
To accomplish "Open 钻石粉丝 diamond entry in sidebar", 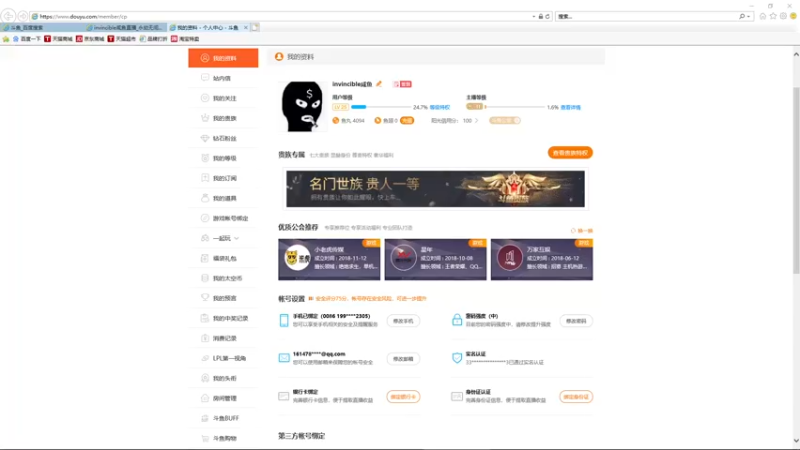I will click(x=223, y=138).
